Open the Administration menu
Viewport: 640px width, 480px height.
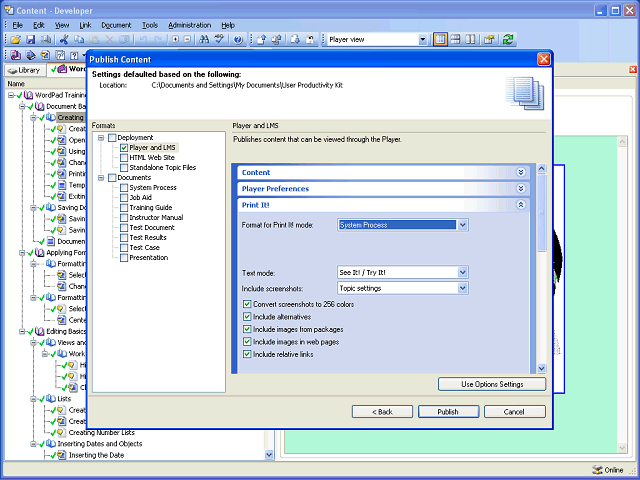pyautogui.click(x=190, y=25)
